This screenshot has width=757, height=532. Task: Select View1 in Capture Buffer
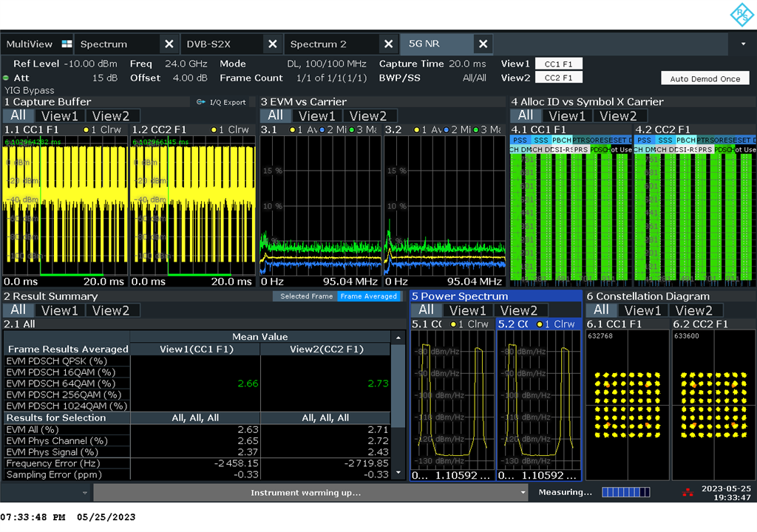pyautogui.click(x=59, y=116)
